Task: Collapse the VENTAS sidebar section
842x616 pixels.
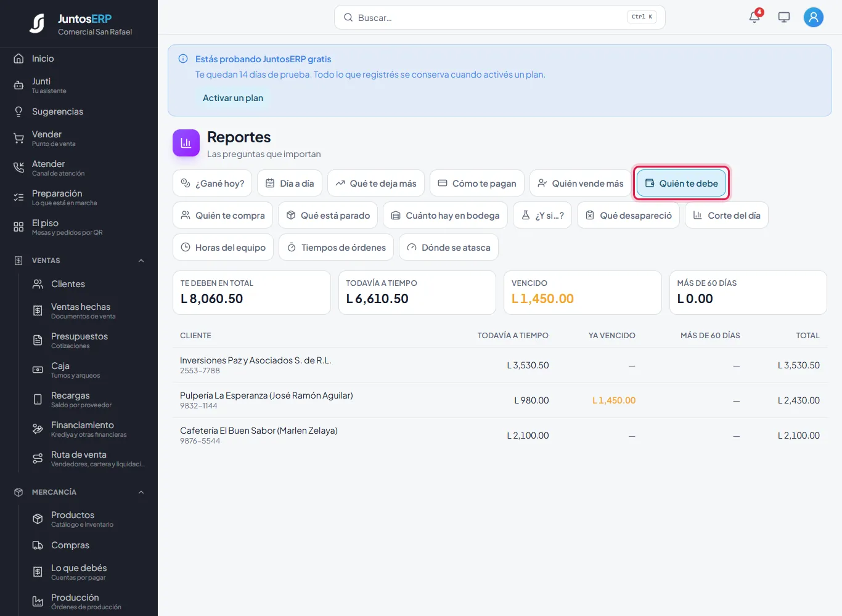Action: pyautogui.click(x=141, y=261)
